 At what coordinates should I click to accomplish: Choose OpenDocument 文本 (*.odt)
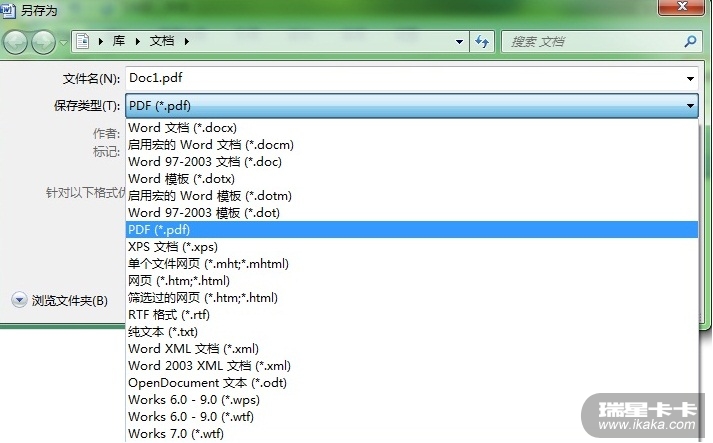click(x=412, y=383)
